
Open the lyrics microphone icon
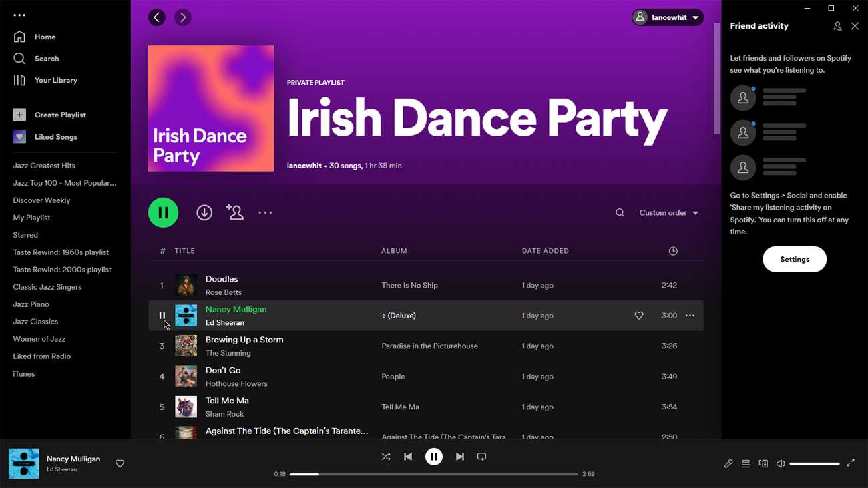728,464
